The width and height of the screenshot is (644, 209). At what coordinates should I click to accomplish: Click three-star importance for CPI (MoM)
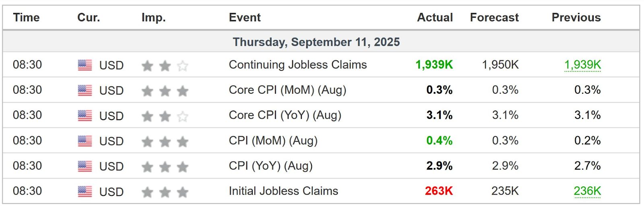click(165, 141)
